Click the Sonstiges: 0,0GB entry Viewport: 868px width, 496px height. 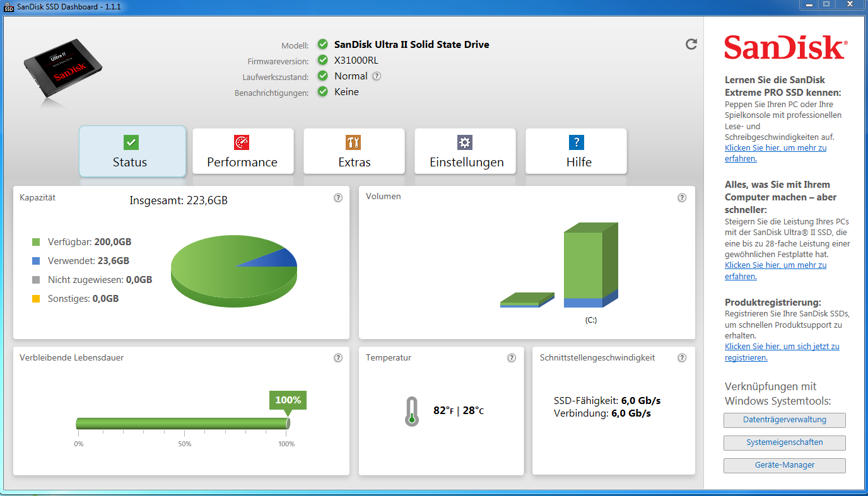tap(83, 299)
